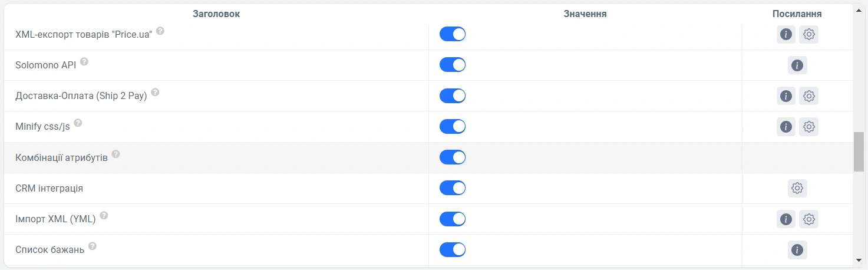Toggle off Minify css/js switch
This screenshot has height=270, width=868.
tap(453, 126)
